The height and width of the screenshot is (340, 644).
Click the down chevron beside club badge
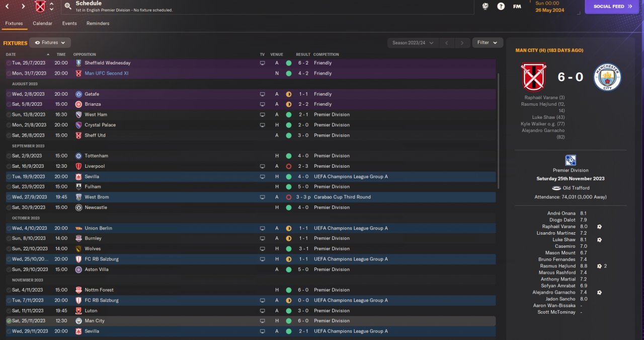point(51,10)
